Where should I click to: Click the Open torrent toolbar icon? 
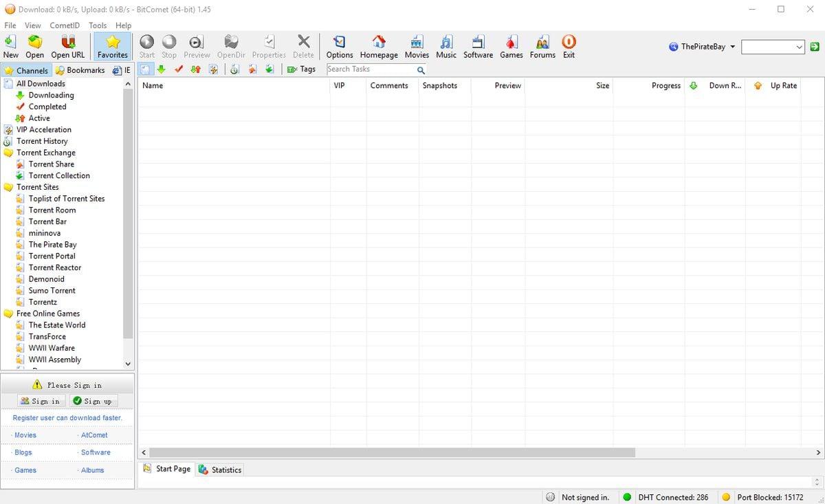[34, 47]
